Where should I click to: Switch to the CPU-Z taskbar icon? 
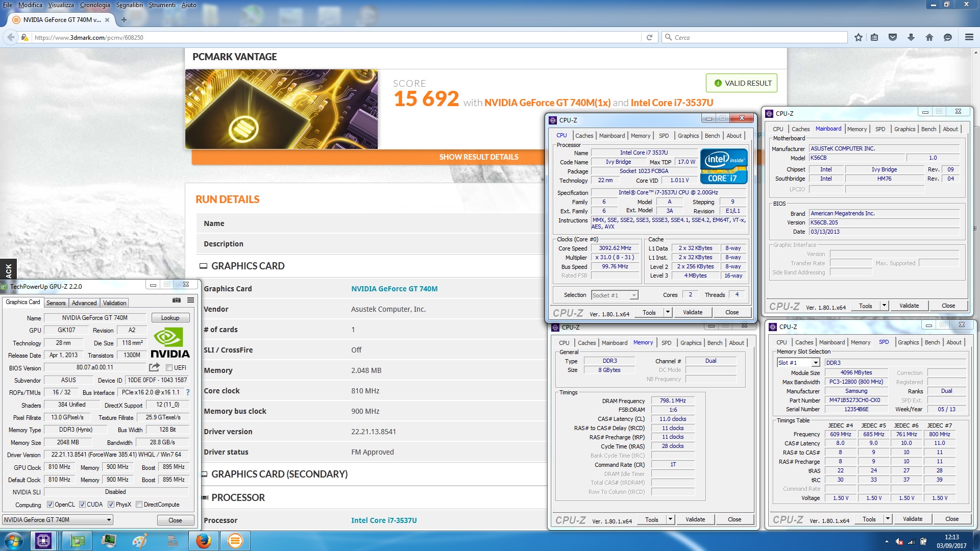(x=43, y=541)
